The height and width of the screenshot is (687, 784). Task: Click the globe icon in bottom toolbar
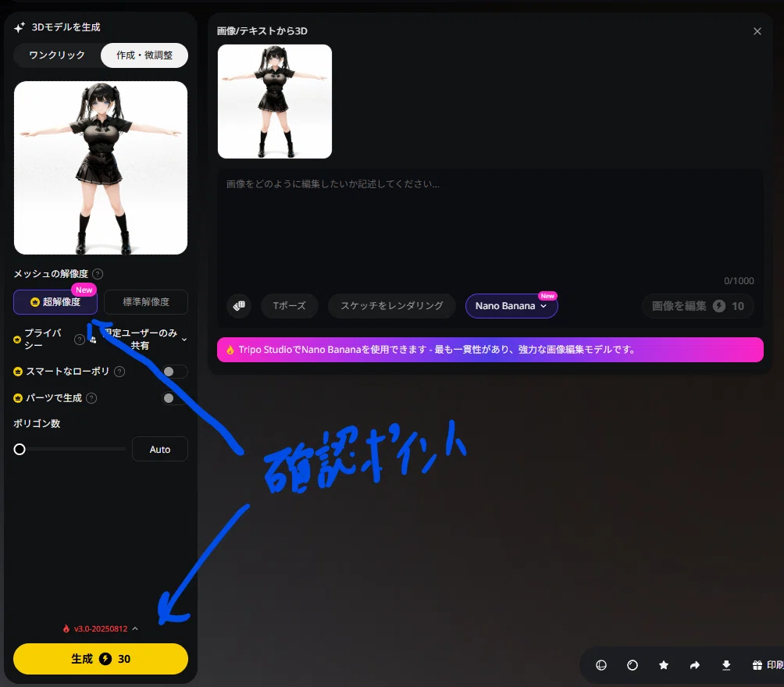pos(601,665)
